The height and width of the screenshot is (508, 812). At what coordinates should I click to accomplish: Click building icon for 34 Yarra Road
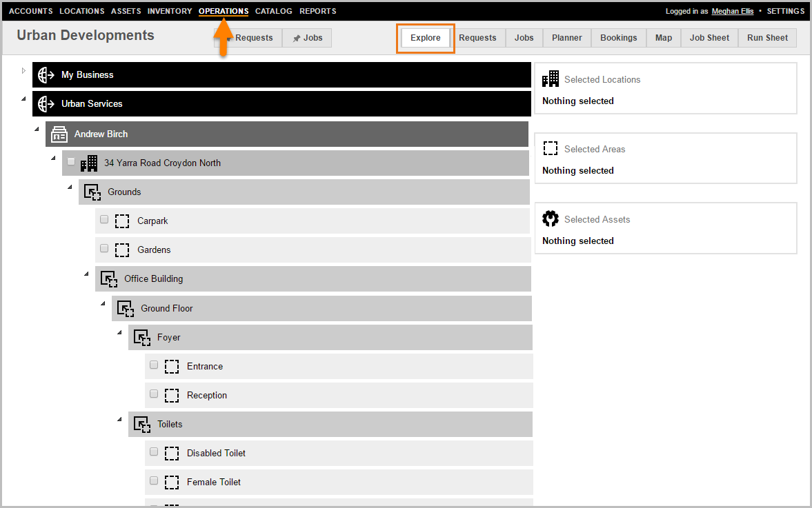[89, 163]
